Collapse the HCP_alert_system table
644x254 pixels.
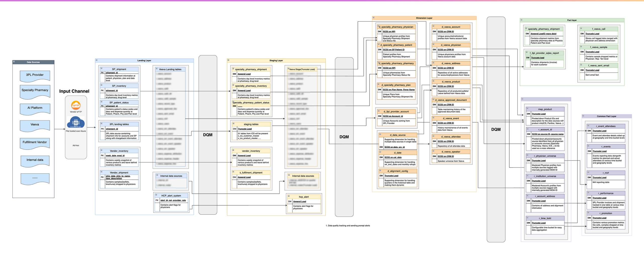pos(156,195)
